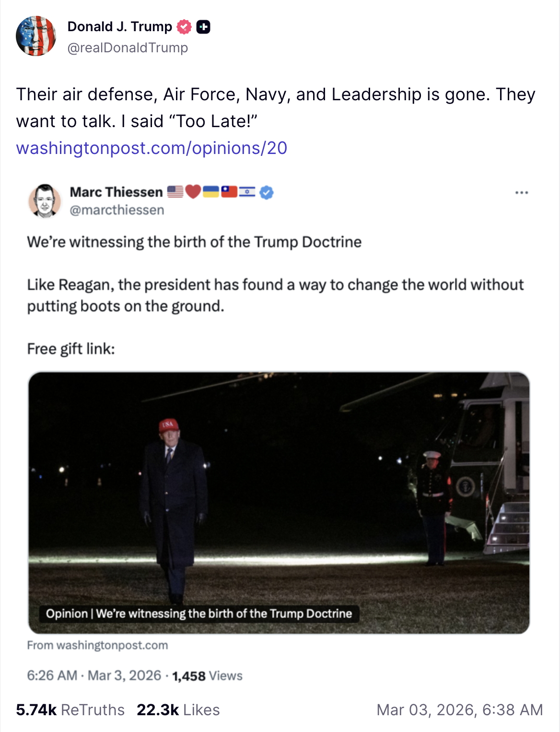The height and width of the screenshot is (732, 560).
Task: Open the article preview image
Action: point(279,502)
